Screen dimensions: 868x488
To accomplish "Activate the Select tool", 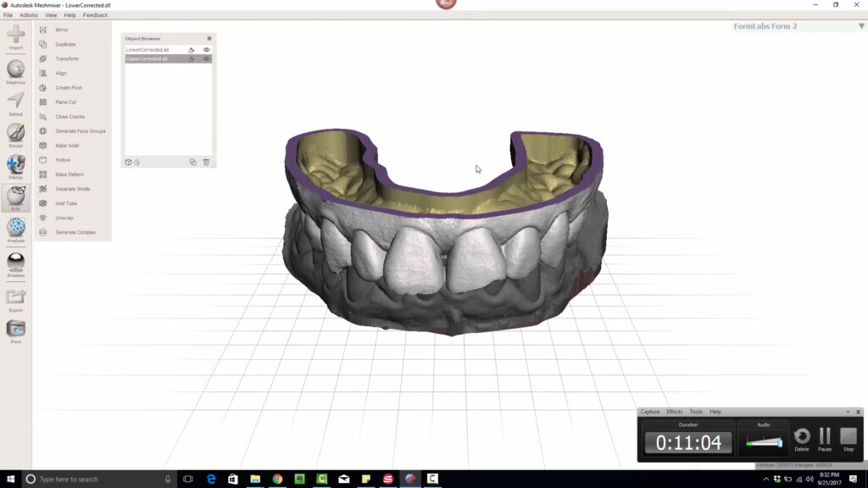I will click(15, 104).
